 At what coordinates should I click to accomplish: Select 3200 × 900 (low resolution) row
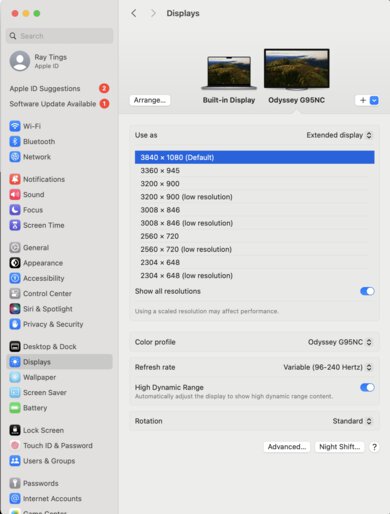pyautogui.click(x=255, y=197)
